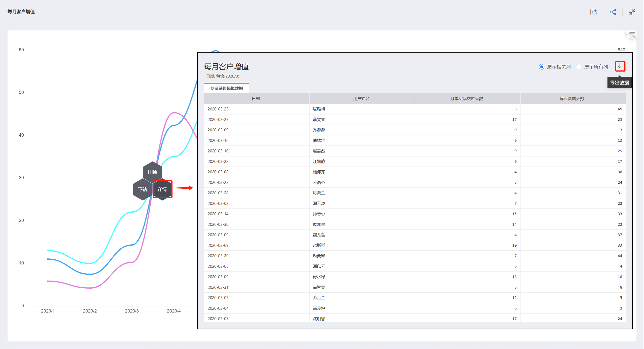Click the 库存周转天数 column header

[x=572, y=99]
